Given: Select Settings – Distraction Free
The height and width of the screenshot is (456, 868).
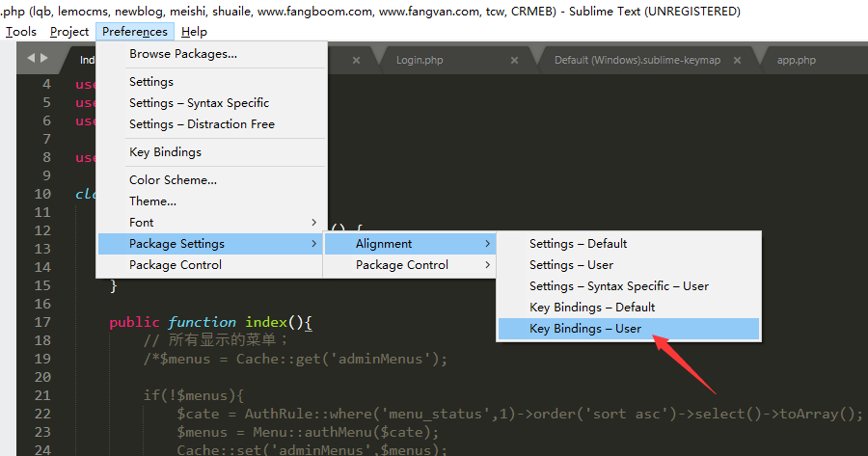Looking at the screenshot, I should pos(212,124).
